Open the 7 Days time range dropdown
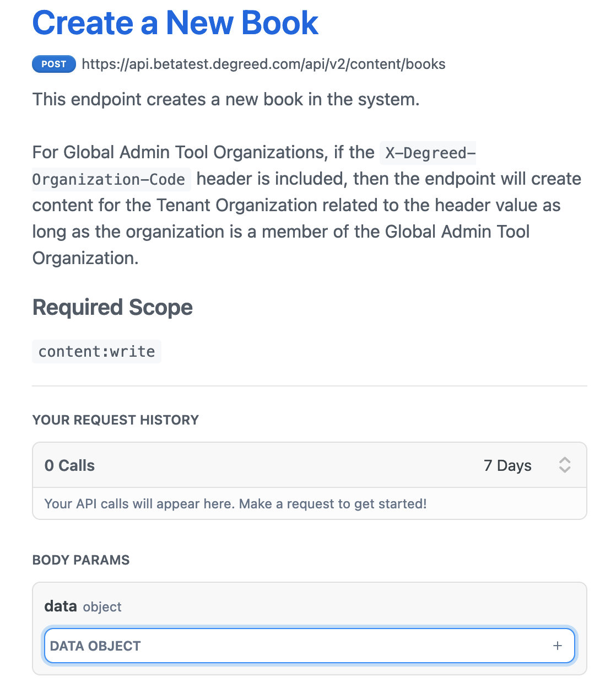The image size is (616, 698). tap(526, 465)
